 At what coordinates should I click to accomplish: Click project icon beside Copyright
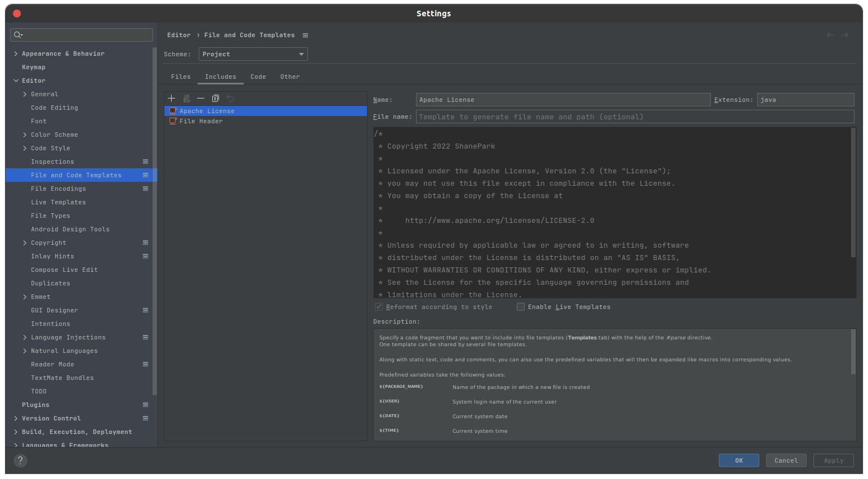tap(145, 243)
